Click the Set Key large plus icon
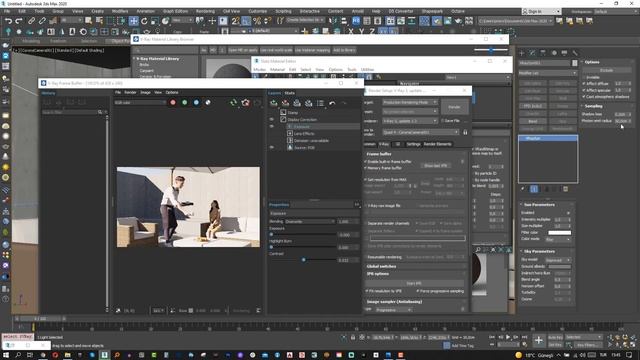 (539, 340)
